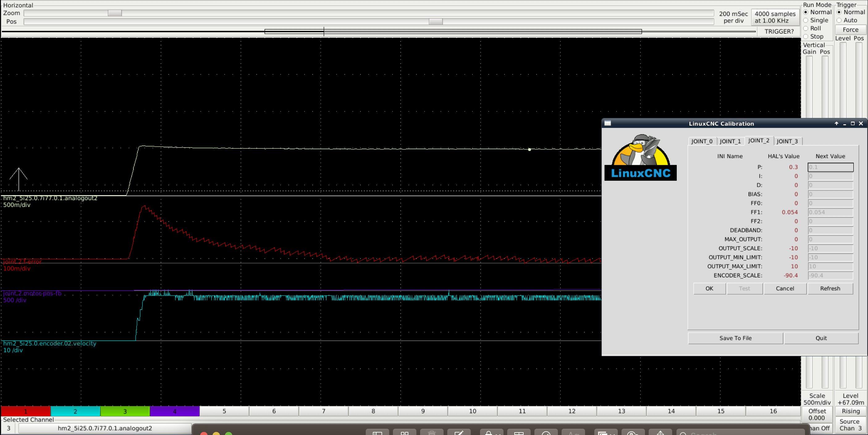Click the D next value field
The height and width of the screenshot is (435, 868).
coord(830,185)
